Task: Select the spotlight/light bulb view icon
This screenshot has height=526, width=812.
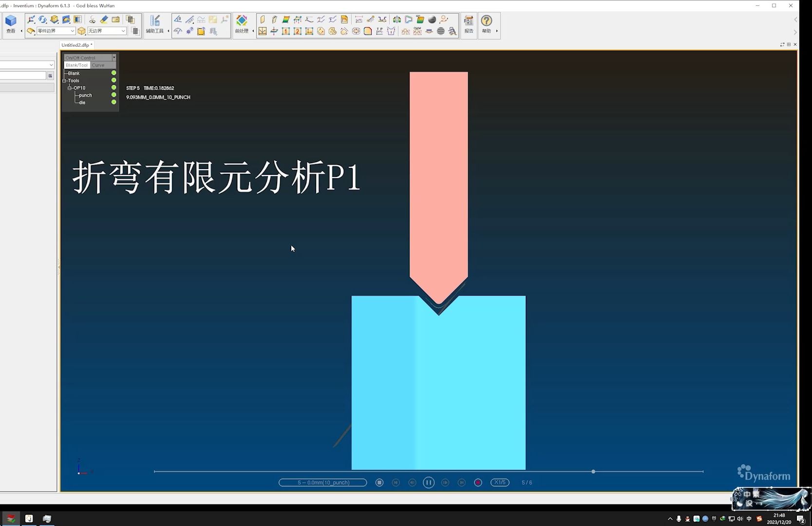Action: click(93, 19)
